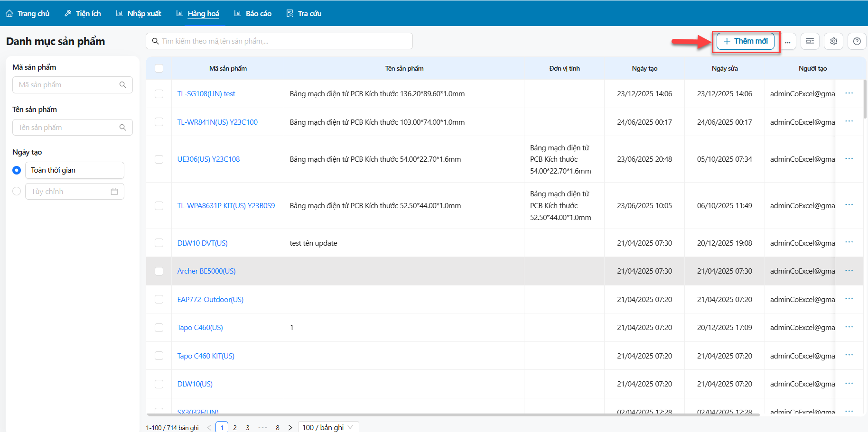The width and height of the screenshot is (868, 432).
Task: Click the Thêm mới button
Action: 745,41
